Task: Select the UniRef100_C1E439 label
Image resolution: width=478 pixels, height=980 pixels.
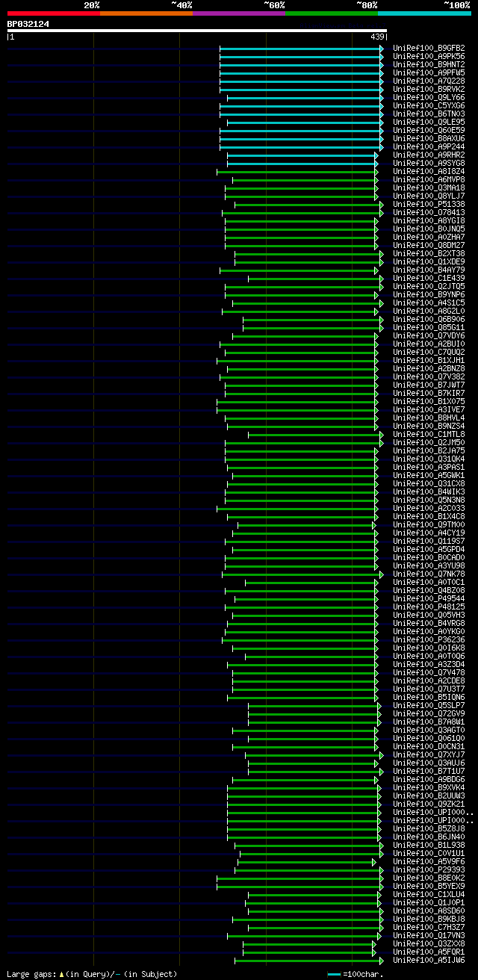Action: 429,279
